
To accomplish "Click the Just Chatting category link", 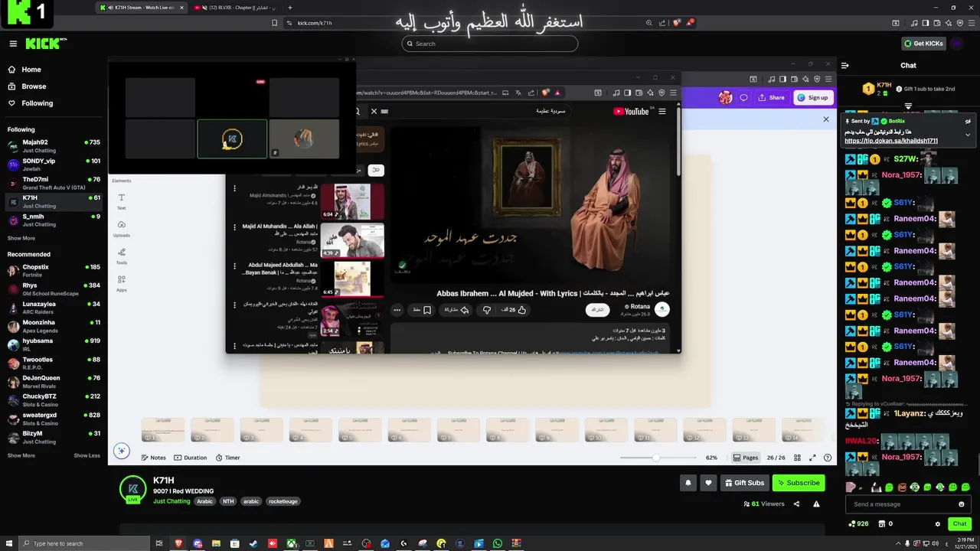I will tap(171, 501).
